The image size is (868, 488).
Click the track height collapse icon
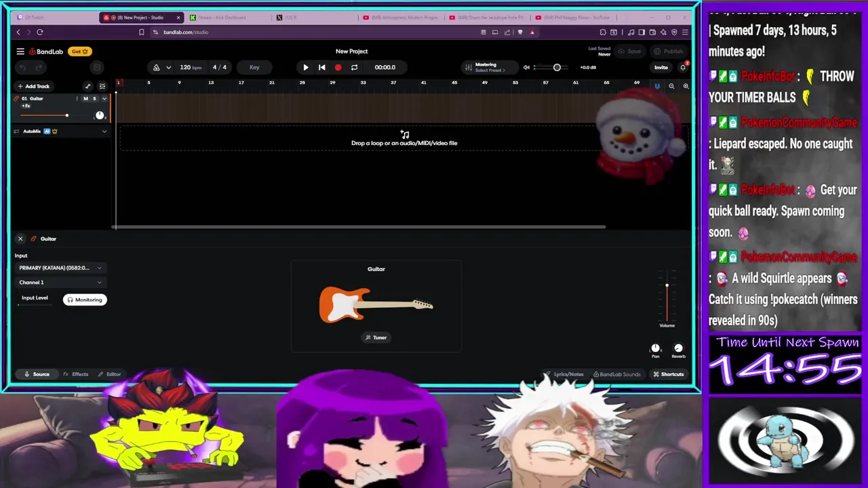102,86
